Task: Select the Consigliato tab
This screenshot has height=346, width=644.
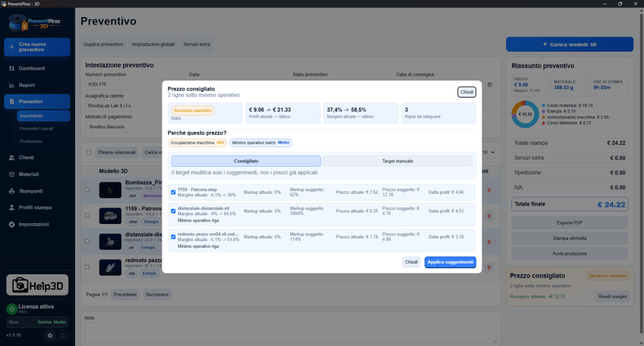Action: pyautogui.click(x=246, y=161)
